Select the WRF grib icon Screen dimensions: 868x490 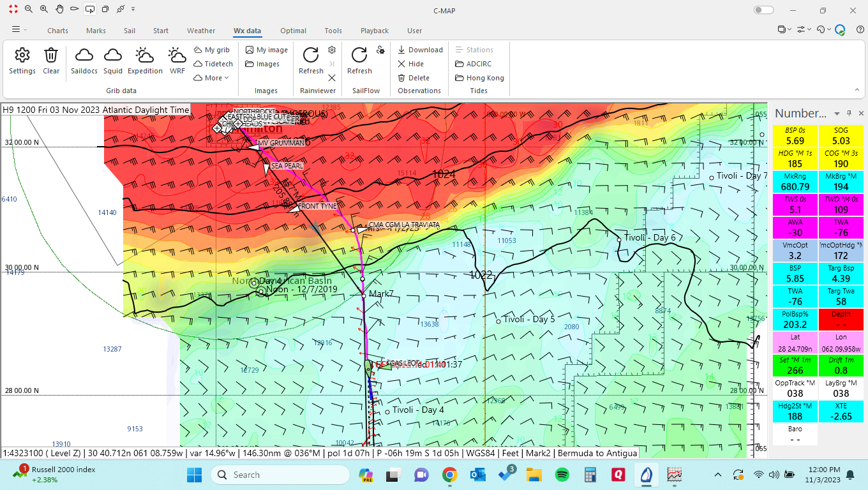177,56
